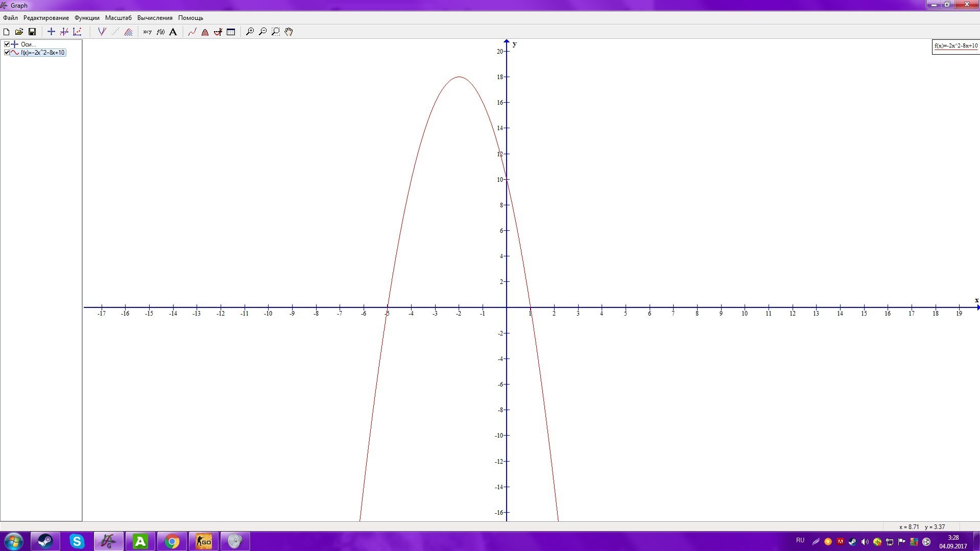
Task: Click the x = 8.71 status readout
Action: pos(909,527)
